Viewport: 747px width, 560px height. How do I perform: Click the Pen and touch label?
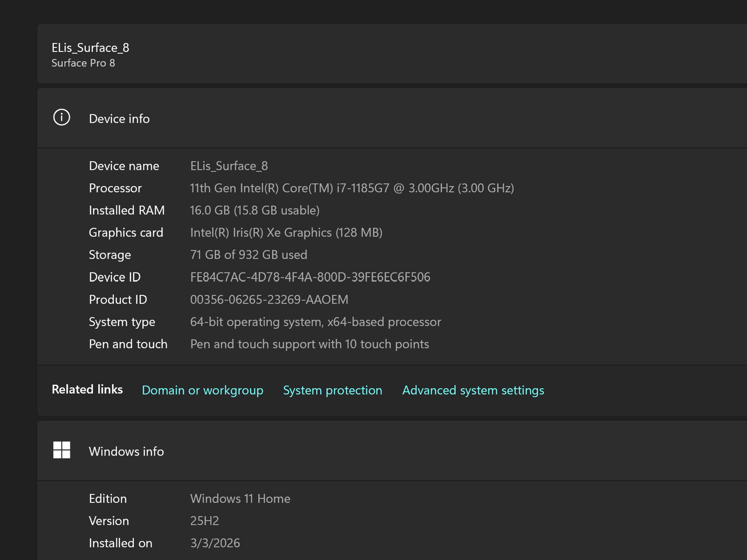[128, 344]
